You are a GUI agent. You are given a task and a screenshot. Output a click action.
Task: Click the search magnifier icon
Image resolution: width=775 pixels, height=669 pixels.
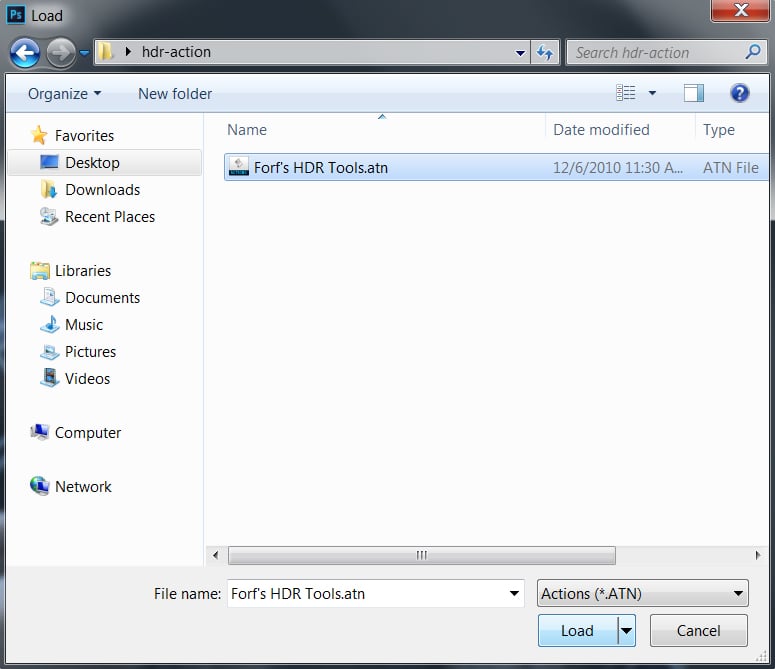coord(753,52)
